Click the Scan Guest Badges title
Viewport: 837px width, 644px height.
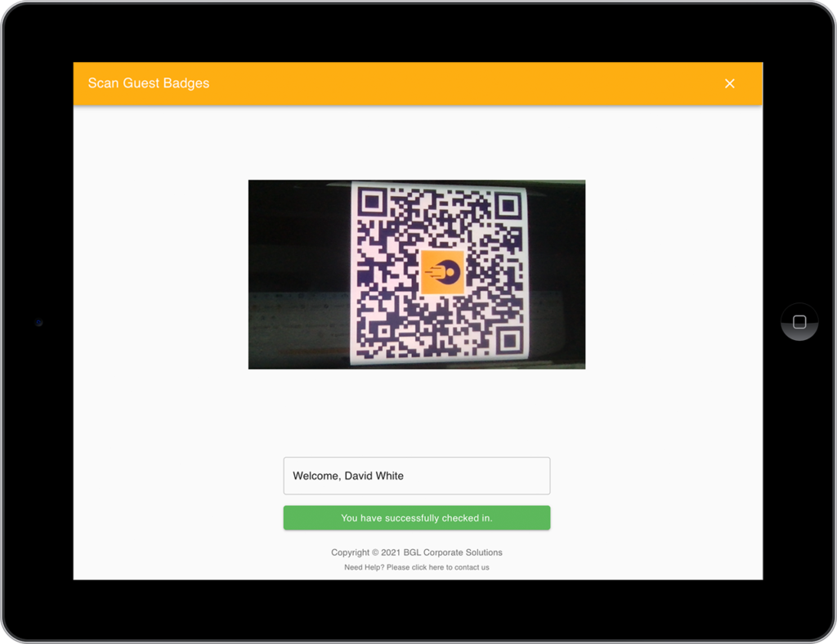149,83
